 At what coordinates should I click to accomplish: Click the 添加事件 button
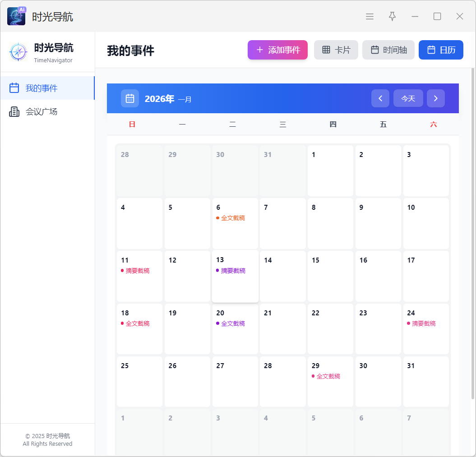click(x=277, y=50)
